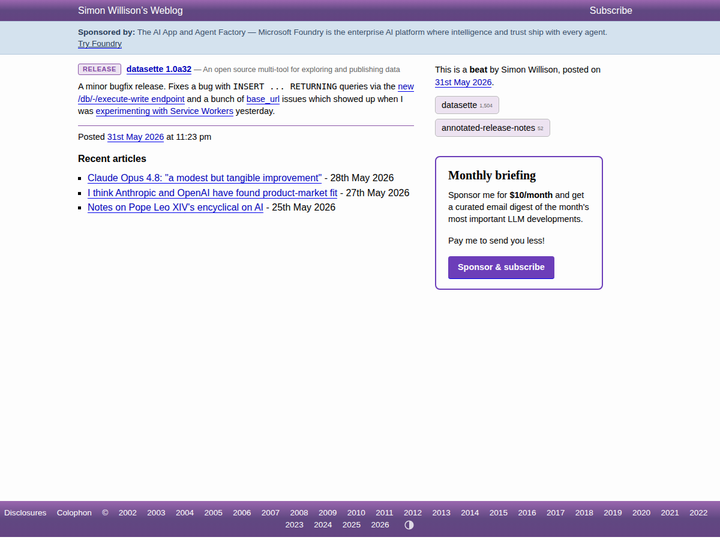
Task: Open the 2006 archive year
Action: click(242, 513)
